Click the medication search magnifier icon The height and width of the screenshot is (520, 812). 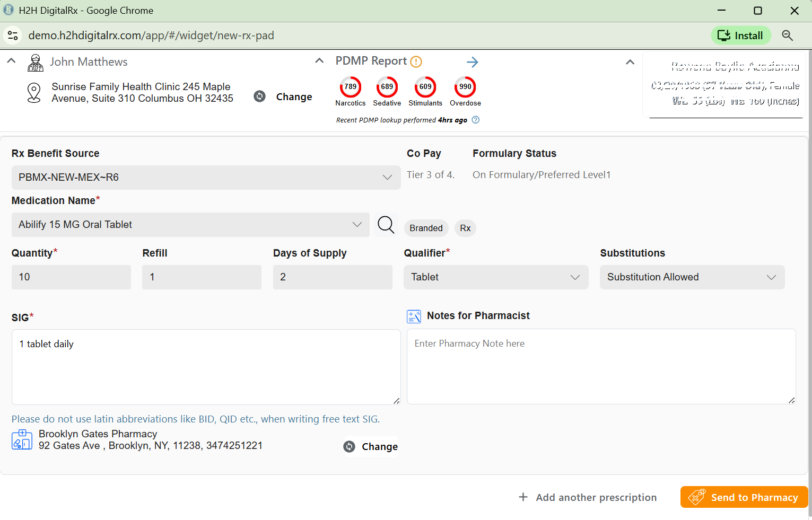click(x=386, y=225)
